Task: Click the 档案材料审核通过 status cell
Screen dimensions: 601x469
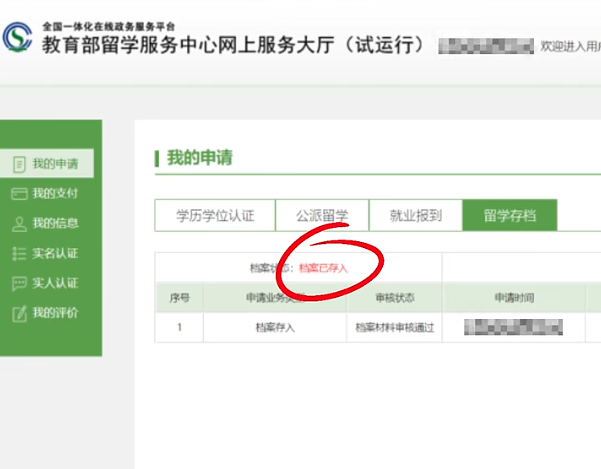Action: 394,327
